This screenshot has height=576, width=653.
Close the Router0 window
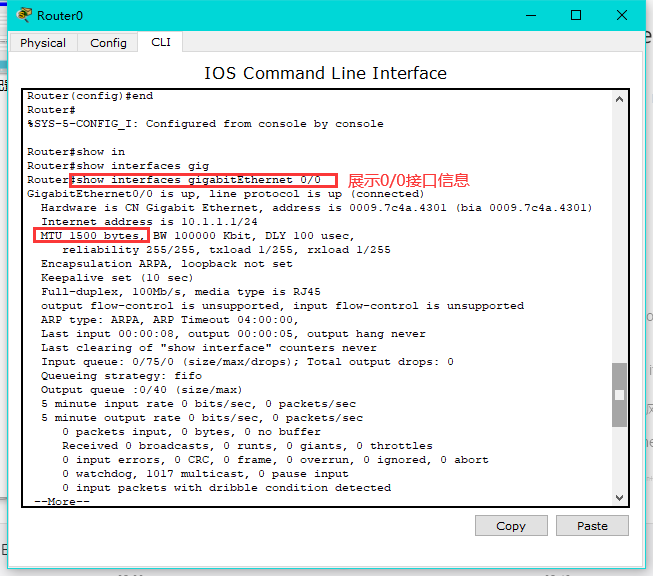[622, 15]
